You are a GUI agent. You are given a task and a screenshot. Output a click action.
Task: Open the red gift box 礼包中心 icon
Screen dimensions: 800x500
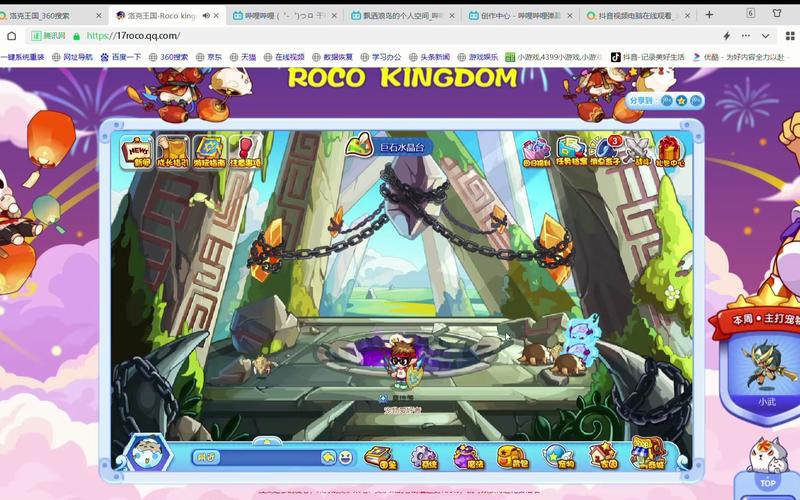(669, 152)
